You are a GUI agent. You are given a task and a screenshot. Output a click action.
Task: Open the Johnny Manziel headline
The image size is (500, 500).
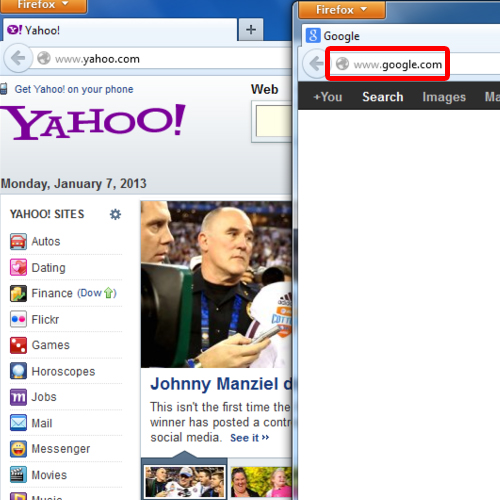point(221,384)
